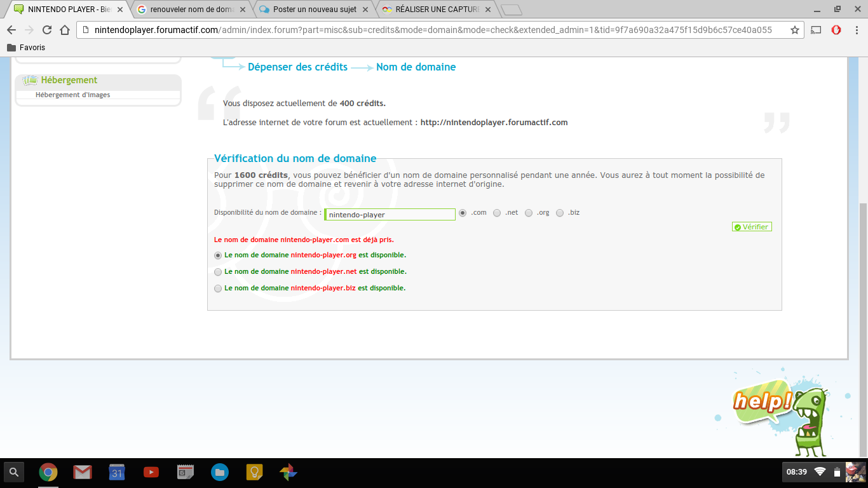868x488 pixels.
Task: Click the red message saying nintendo-player.com déjà pris
Action: (x=304, y=240)
